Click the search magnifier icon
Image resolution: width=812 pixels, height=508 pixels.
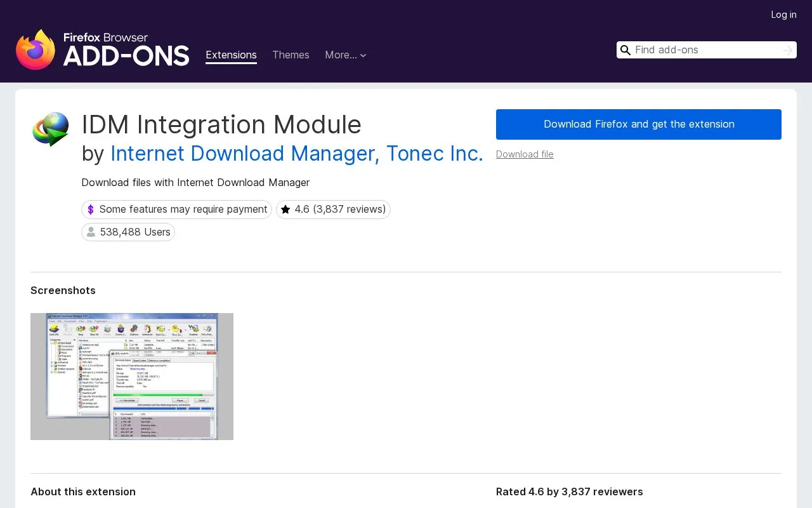coord(625,50)
